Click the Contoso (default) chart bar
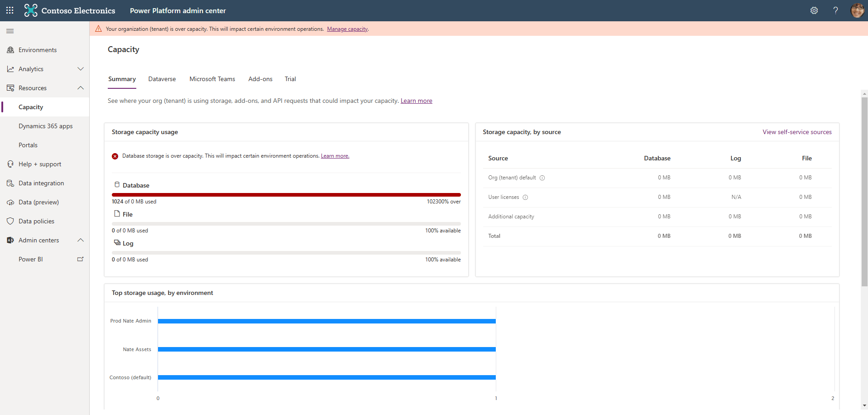This screenshot has height=415, width=868. coord(327,377)
